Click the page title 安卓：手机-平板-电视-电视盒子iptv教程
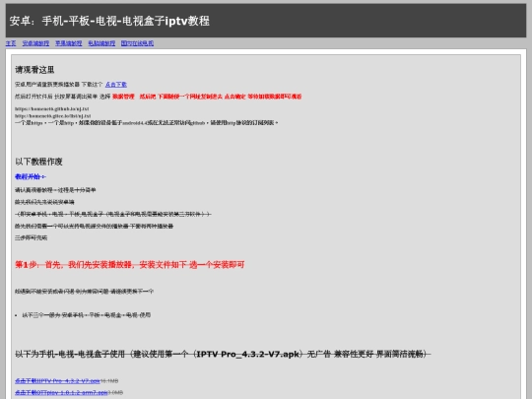The image size is (532, 399). coord(109,21)
